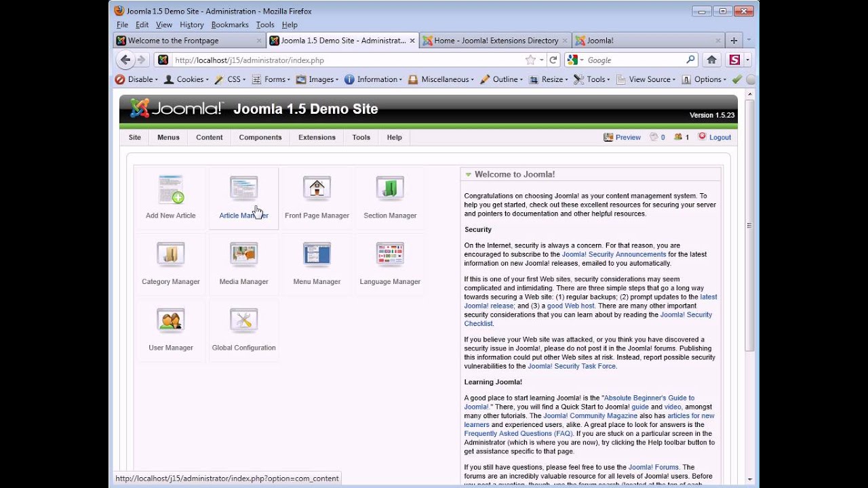Click the search magnifier icon in Google box
Image resolution: width=868 pixels, height=488 pixels.
pos(690,60)
